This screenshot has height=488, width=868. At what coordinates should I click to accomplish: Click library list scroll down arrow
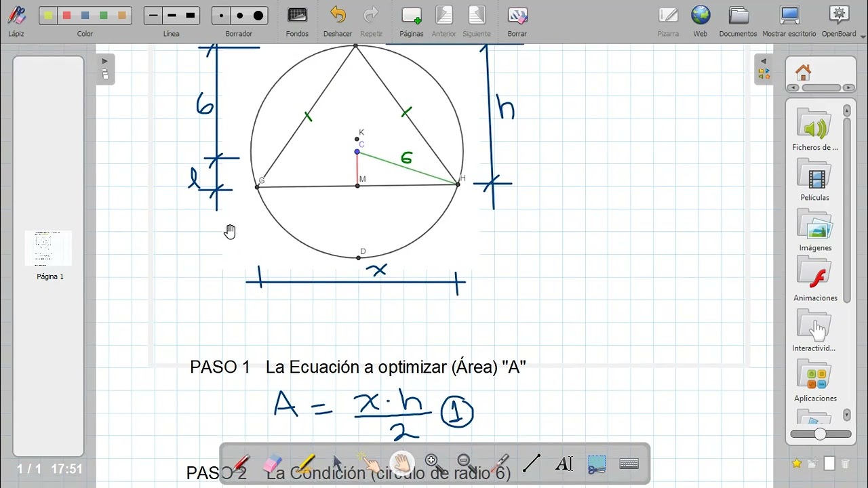click(847, 414)
